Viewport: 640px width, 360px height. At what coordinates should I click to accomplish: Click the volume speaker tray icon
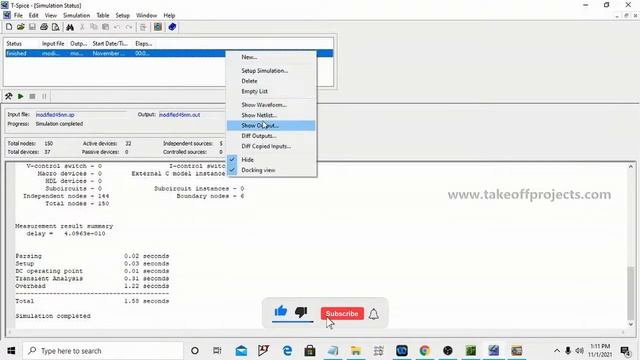[x=579, y=351]
